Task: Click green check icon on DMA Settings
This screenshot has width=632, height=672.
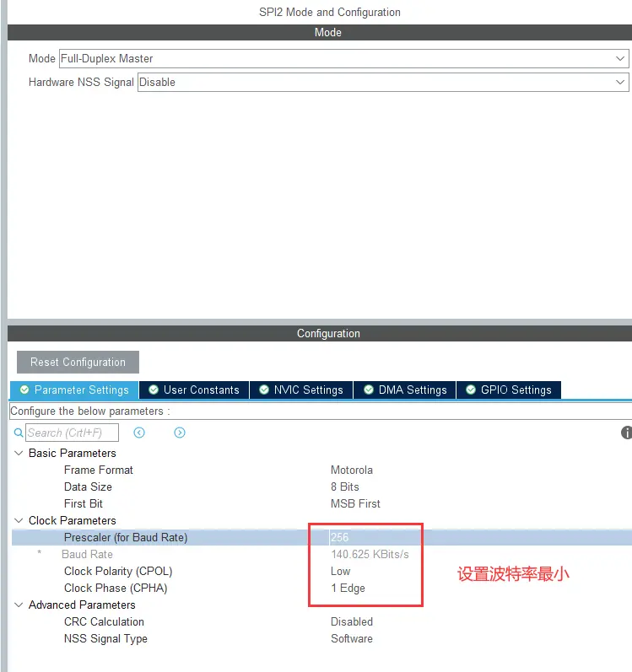Action: coord(369,390)
